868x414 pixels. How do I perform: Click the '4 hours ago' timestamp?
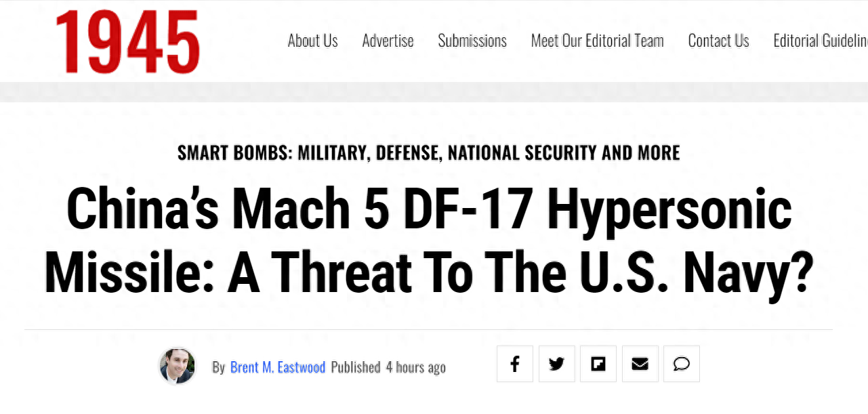(x=416, y=367)
